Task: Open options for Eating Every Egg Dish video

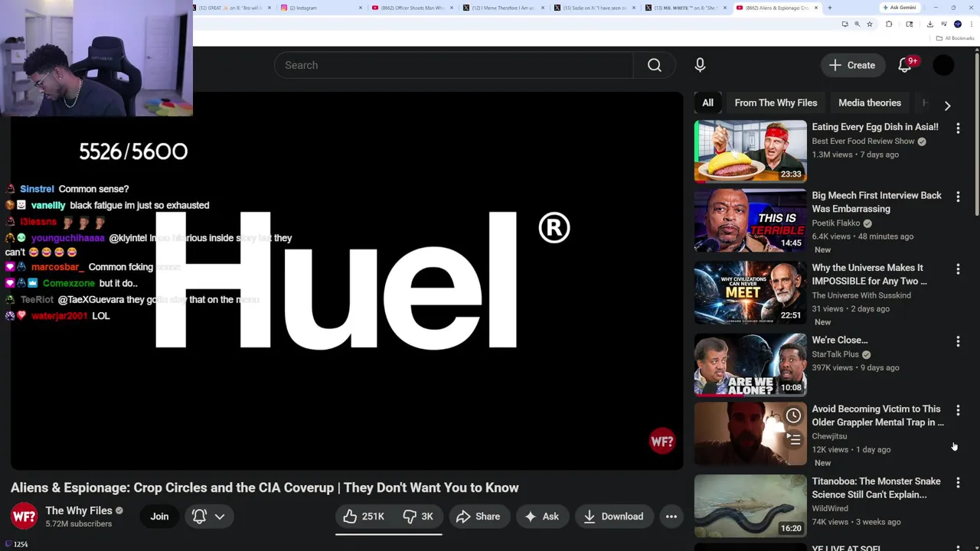Action: 958,128
